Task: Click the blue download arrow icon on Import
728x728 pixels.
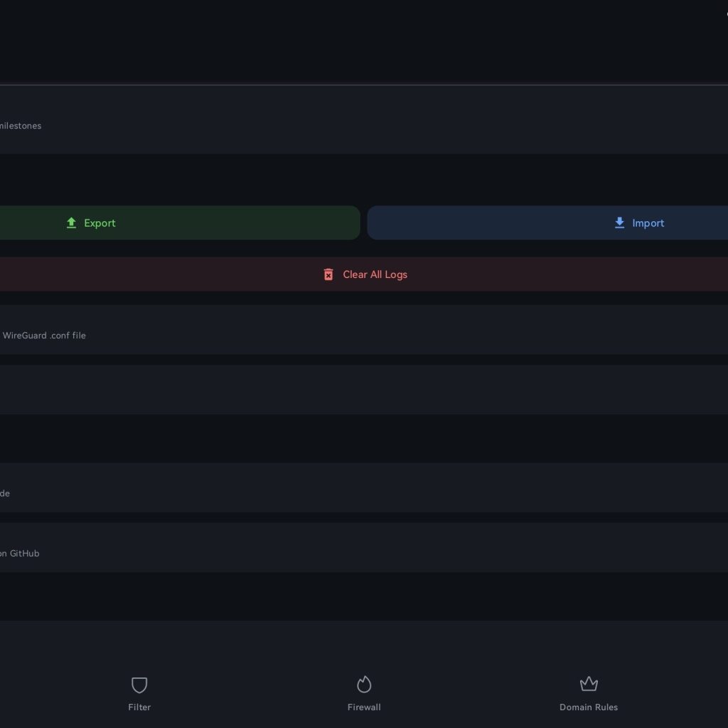Action: 619,223
